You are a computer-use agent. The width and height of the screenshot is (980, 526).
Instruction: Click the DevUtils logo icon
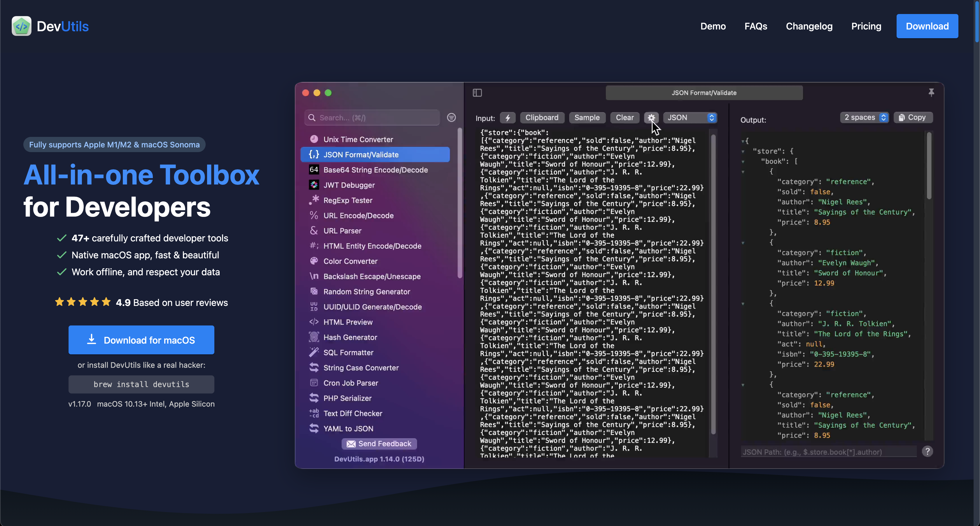[21, 26]
